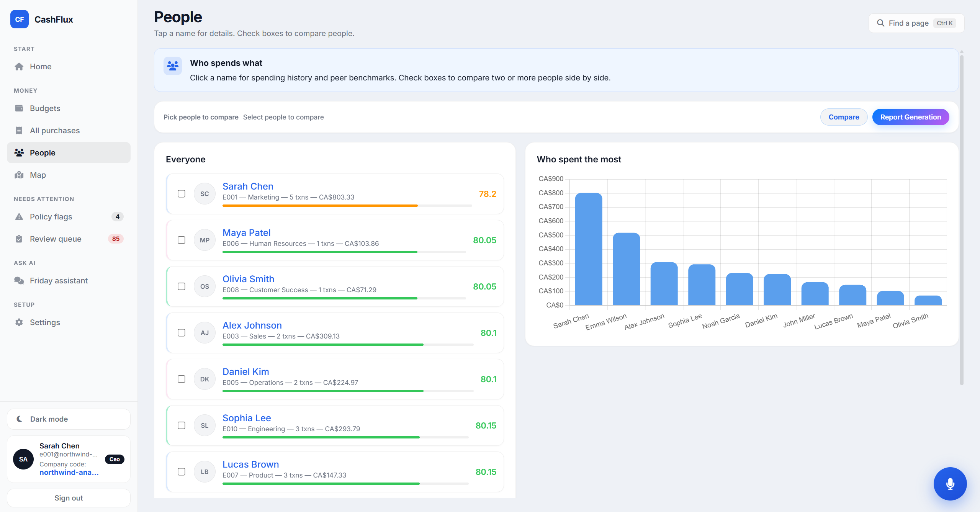Click the All purchases receipt icon

19,131
